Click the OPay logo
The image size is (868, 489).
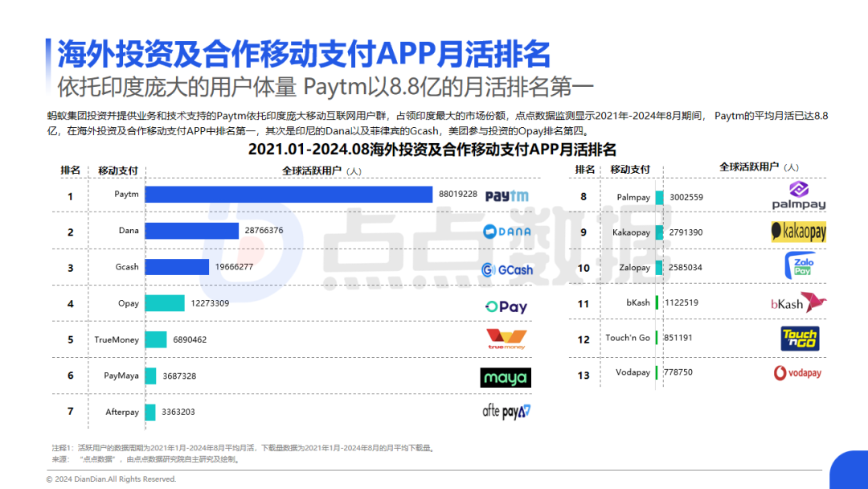point(506,306)
